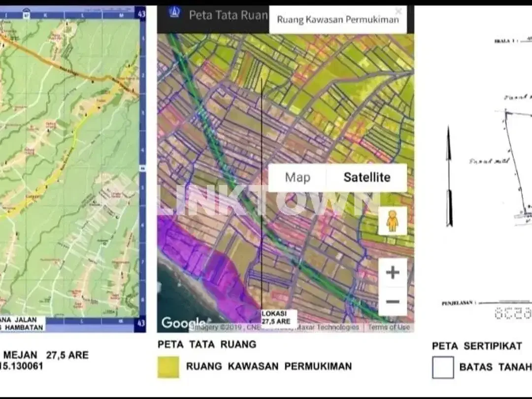The width and height of the screenshot is (532, 399).
Task: Click the 'Peta Tata Ruan' header title
Action: click(229, 15)
